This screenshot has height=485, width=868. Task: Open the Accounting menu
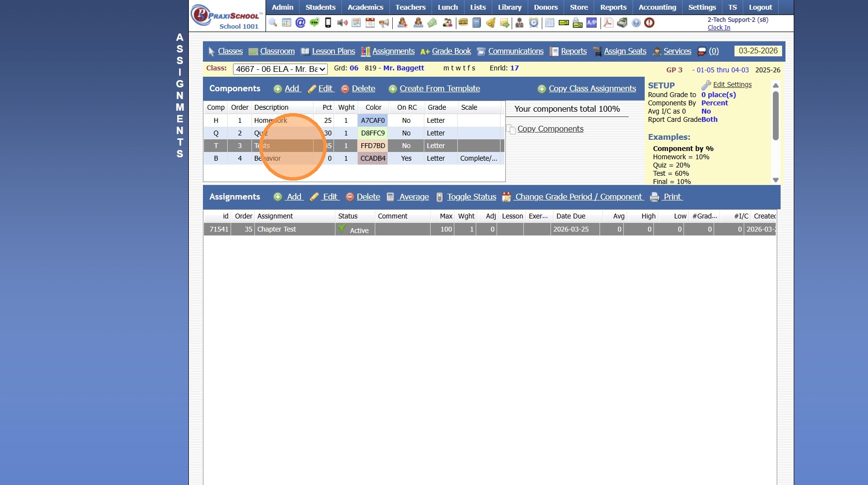click(x=657, y=7)
